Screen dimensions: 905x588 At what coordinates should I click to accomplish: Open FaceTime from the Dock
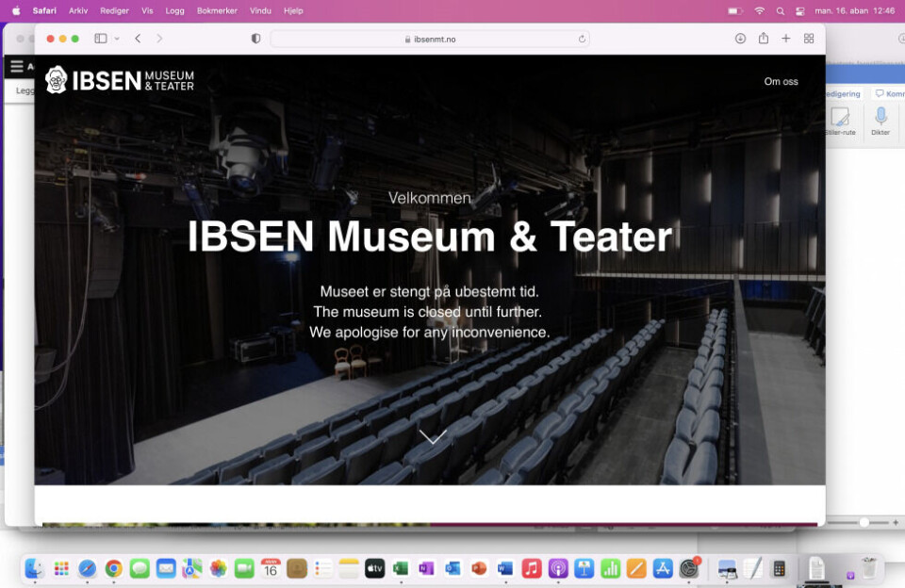click(245, 568)
